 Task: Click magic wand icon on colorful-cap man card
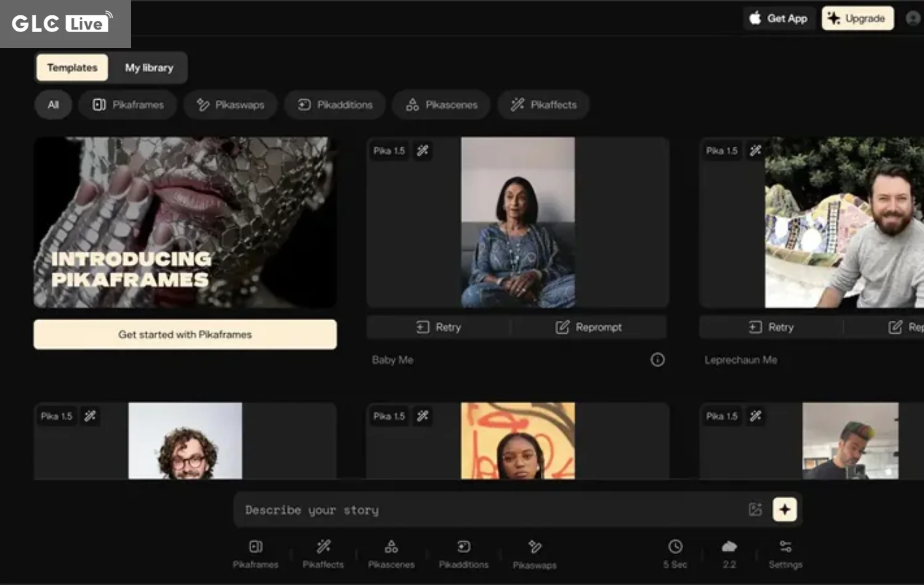755,416
